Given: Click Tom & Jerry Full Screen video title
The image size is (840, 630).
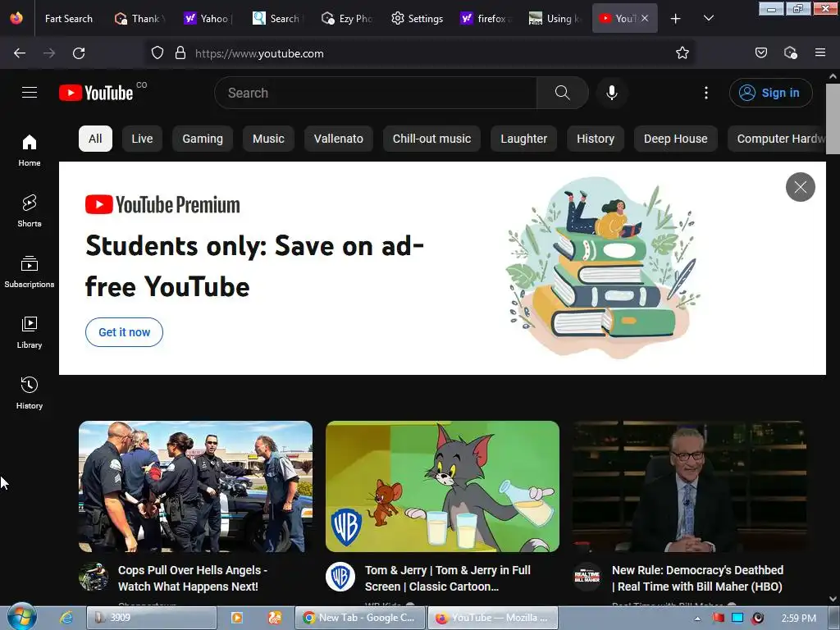Looking at the screenshot, I should pyautogui.click(x=448, y=578).
